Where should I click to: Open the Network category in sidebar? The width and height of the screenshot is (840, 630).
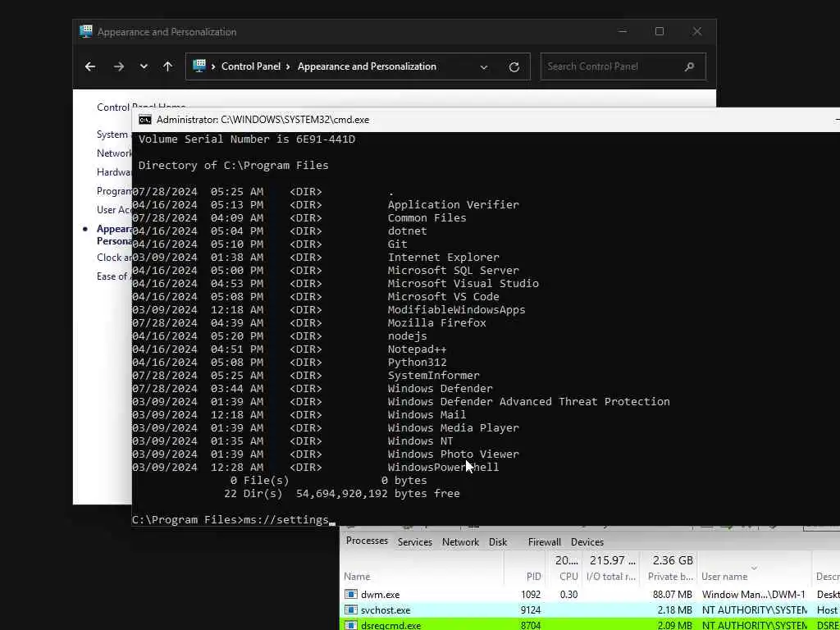coord(114,153)
